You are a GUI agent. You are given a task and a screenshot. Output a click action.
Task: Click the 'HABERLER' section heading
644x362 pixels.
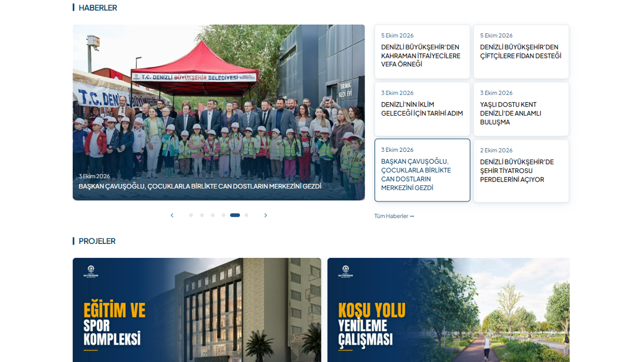[98, 8]
